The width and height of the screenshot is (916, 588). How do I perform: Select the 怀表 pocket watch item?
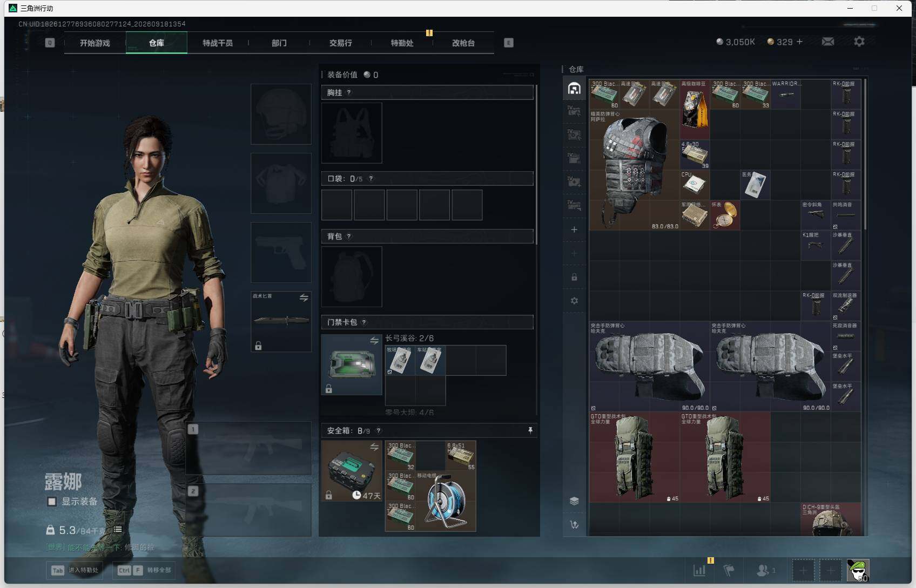(x=725, y=215)
